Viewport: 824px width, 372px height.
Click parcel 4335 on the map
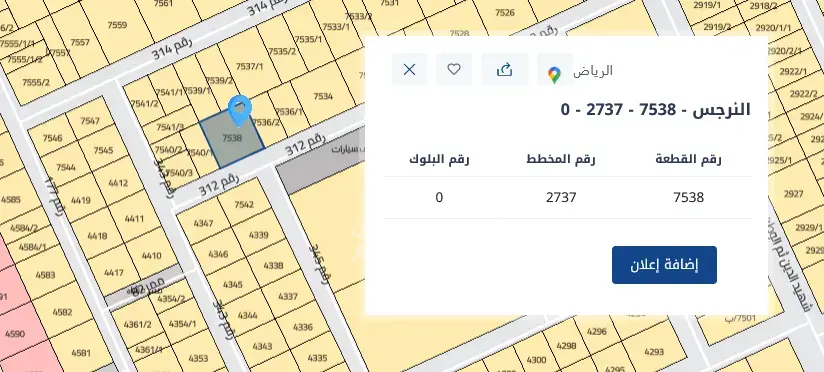[317, 358]
